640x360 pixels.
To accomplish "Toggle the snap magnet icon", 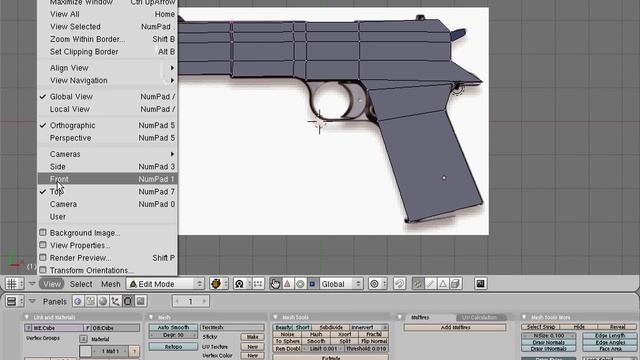I will (399, 284).
